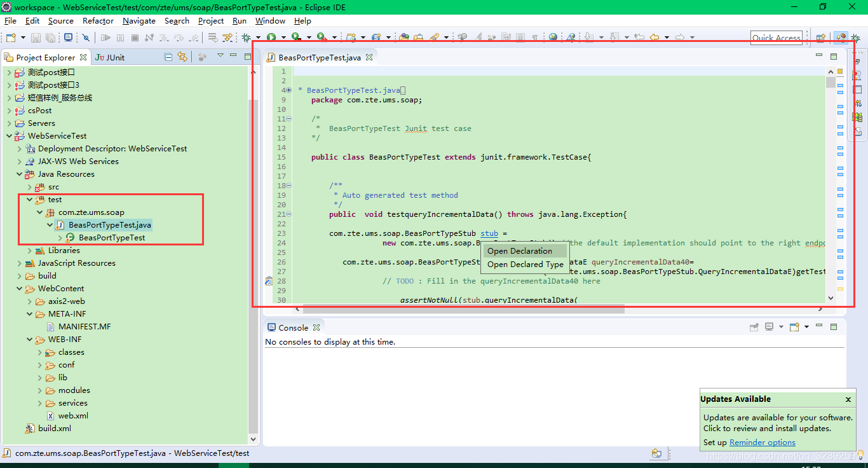Collapse folded header comment on line 4

click(x=289, y=90)
